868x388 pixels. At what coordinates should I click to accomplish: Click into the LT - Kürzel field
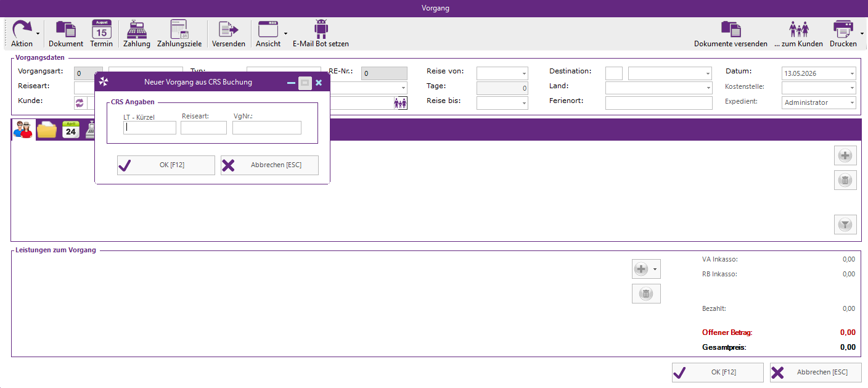click(x=150, y=128)
